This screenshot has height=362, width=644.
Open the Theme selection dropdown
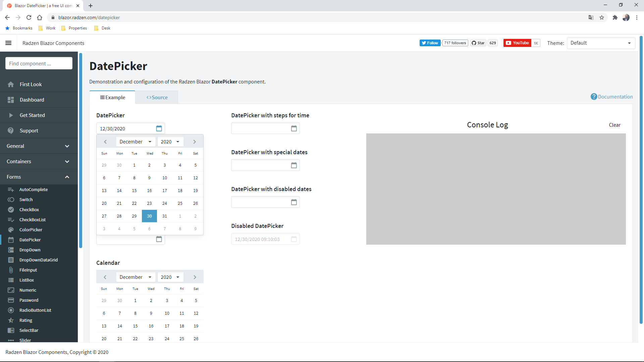[x=600, y=43]
